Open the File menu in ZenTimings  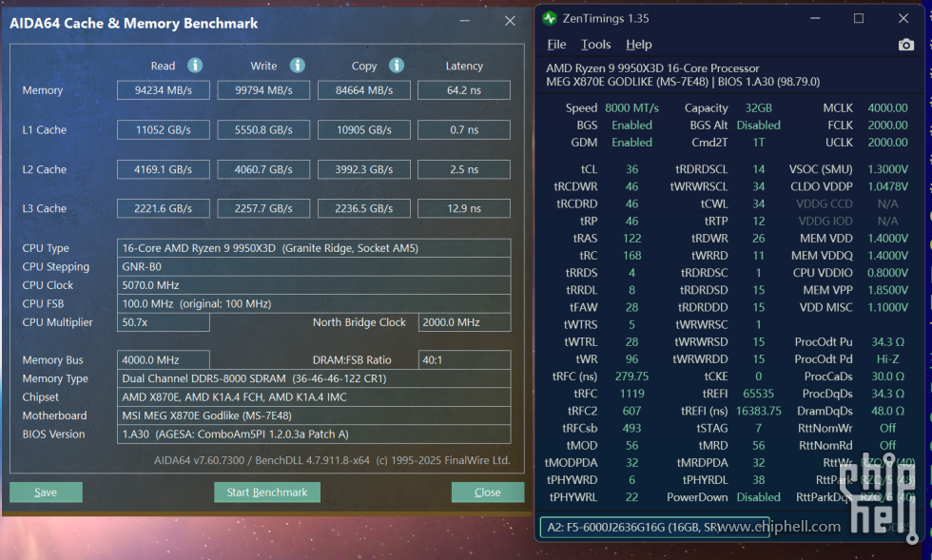(x=556, y=45)
